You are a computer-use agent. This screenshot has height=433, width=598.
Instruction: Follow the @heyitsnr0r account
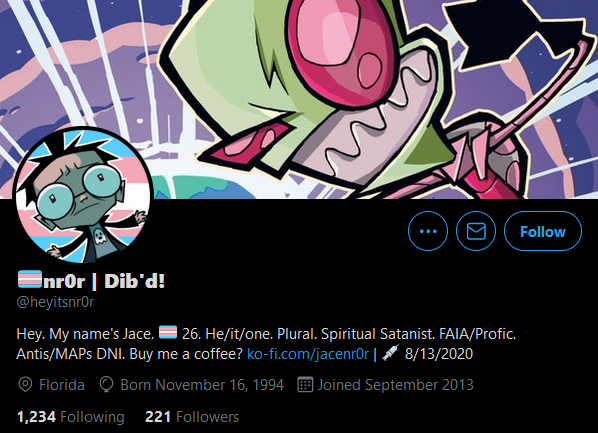(x=543, y=231)
